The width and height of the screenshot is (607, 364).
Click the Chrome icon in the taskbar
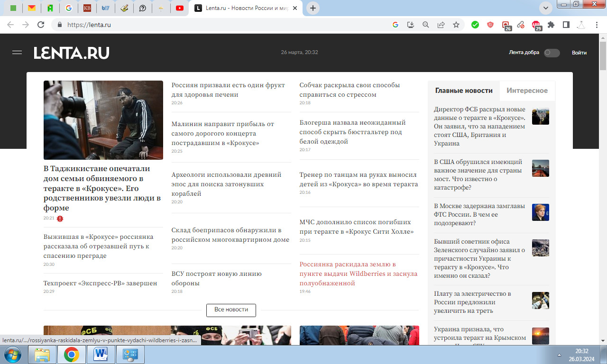point(72,354)
